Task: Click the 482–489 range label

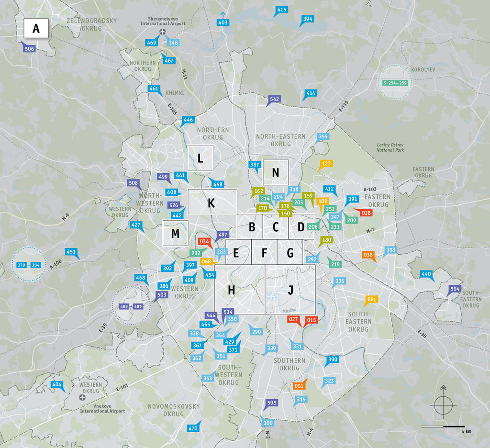Action: [x=131, y=306]
